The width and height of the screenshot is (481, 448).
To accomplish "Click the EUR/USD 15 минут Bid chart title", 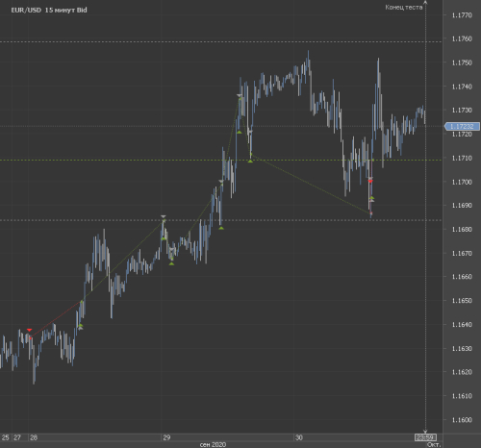I will coord(49,10).
